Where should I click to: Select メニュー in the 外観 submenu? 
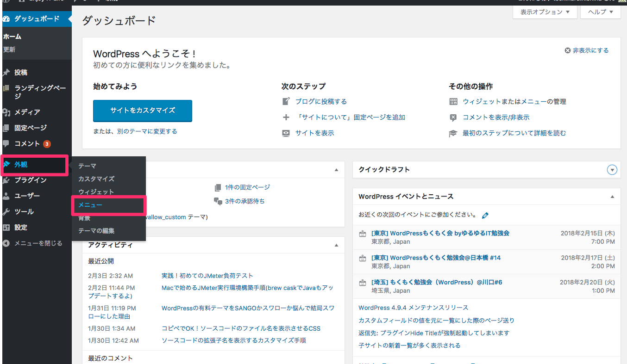(x=90, y=205)
